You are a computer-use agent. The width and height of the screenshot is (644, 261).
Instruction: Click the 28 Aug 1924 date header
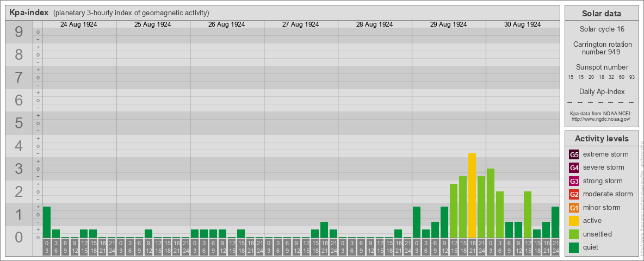pos(375,24)
